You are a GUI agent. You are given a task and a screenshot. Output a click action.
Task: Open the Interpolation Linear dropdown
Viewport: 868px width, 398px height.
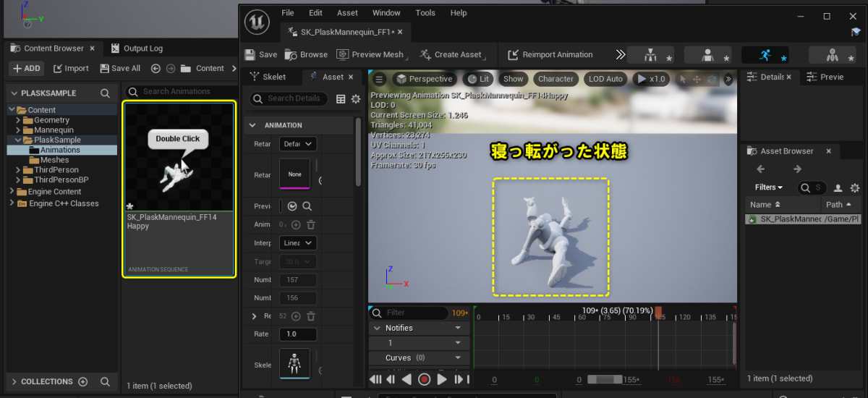pyautogui.click(x=297, y=243)
